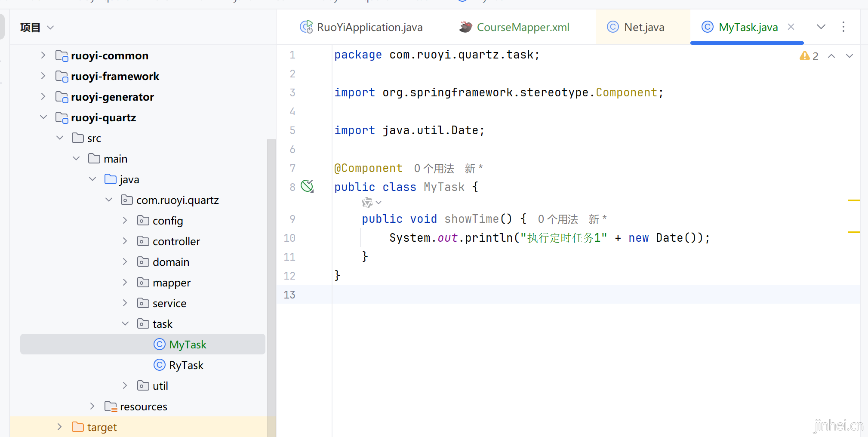This screenshot has height=437, width=868.
Task: Go to previous highlighted problem arrow
Action: pyautogui.click(x=831, y=56)
